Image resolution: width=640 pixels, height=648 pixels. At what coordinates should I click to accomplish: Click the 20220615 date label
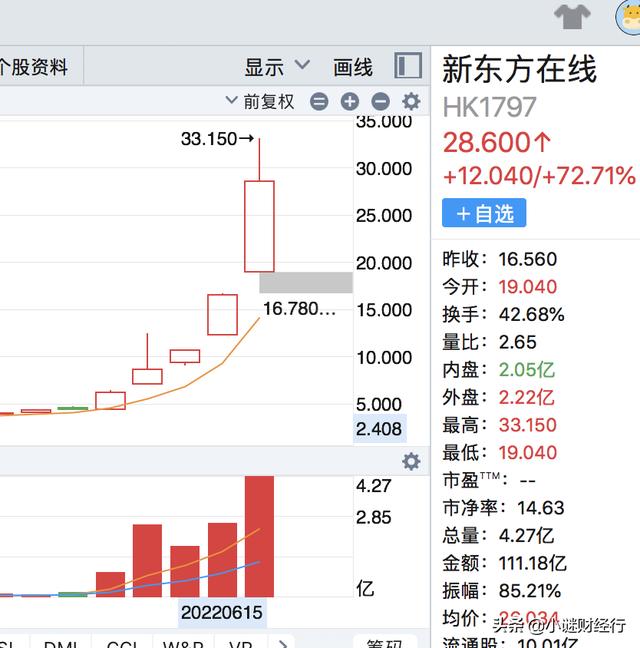pyautogui.click(x=222, y=612)
